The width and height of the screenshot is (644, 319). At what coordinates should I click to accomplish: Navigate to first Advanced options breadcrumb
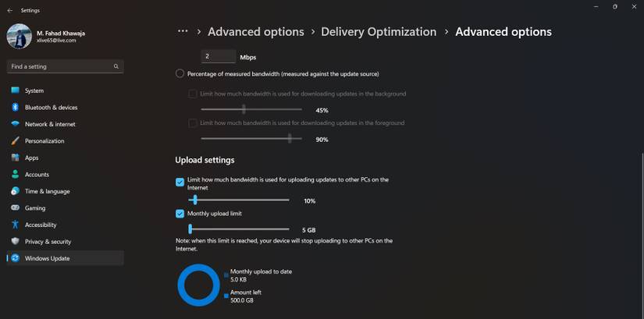click(256, 32)
